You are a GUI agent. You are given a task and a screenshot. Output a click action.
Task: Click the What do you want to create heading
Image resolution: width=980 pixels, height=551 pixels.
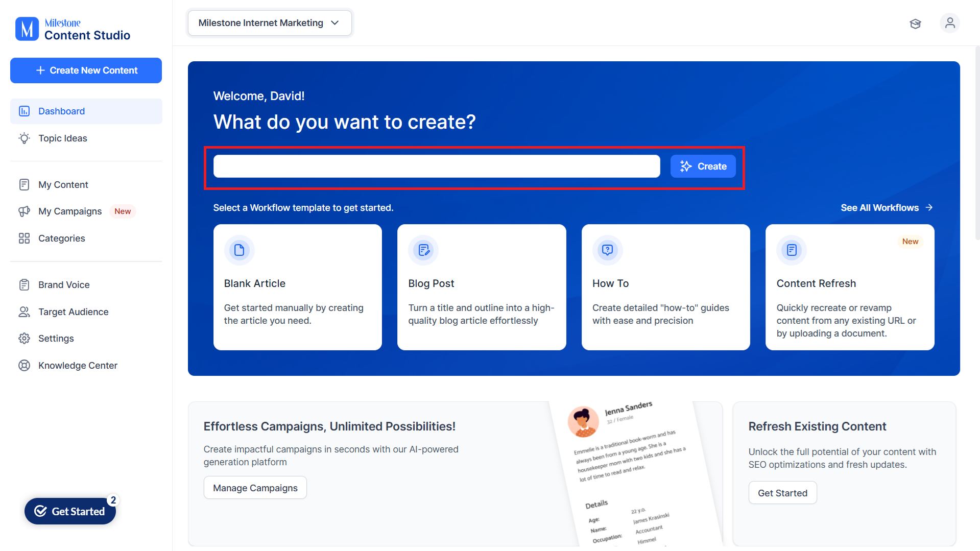pyautogui.click(x=345, y=122)
